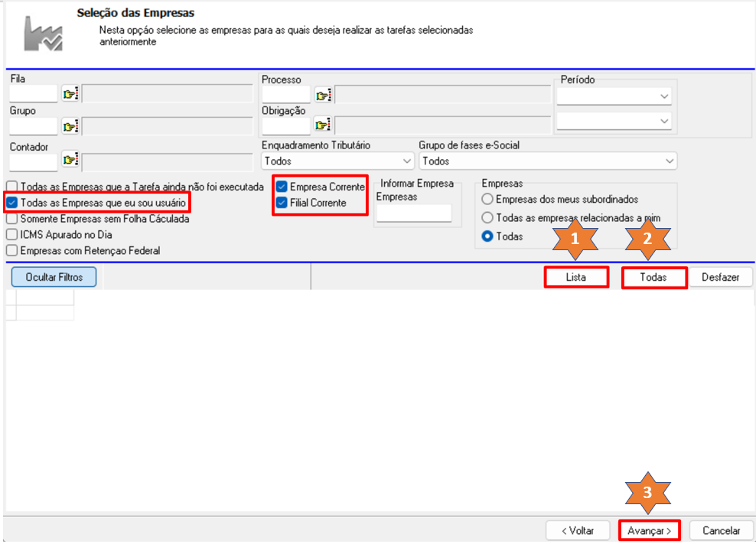Focus the Obrigação code input field
Image resolution: width=756 pixels, height=544 pixels.
[x=286, y=126]
